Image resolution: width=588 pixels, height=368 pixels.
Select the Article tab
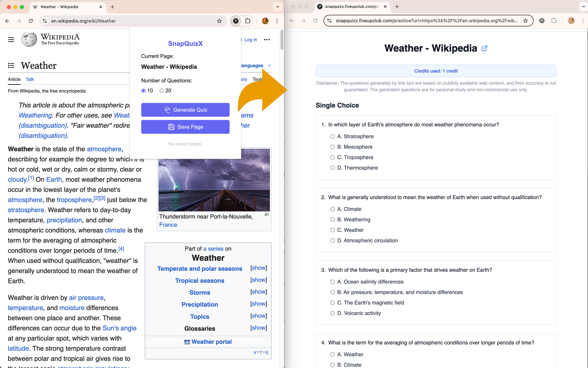tap(14, 79)
